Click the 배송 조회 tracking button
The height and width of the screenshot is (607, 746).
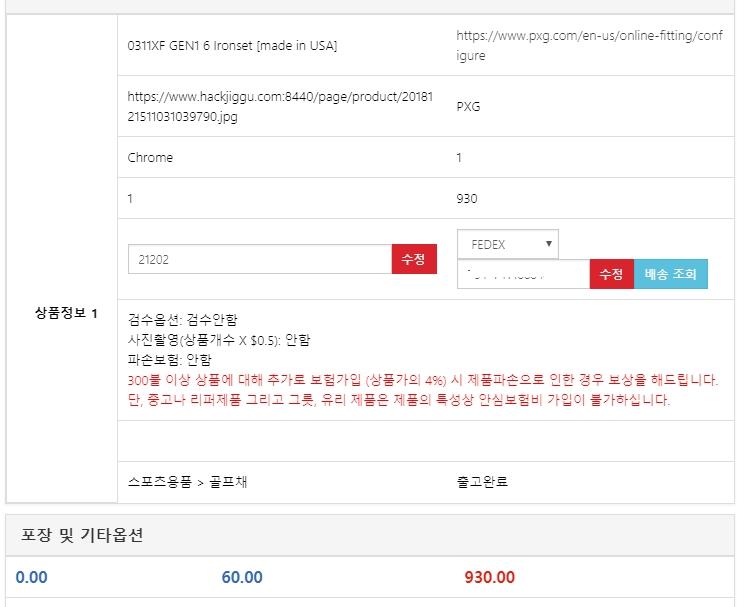pos(670,274)
